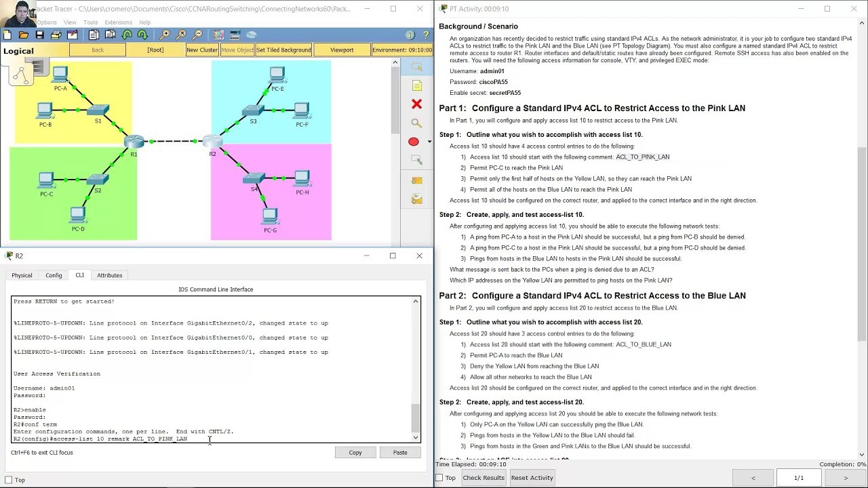868x488 pixels.
Task: Pick the Place Note tool
Action: click(x=416, y=85)
